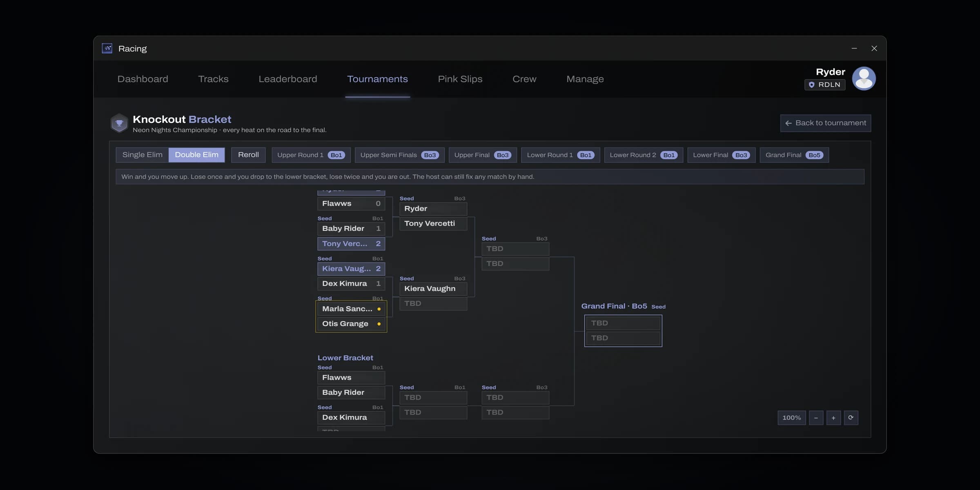Zoom in with the plus button
Image resolution: width=980 pixels, height=490 pixels.
833,418
